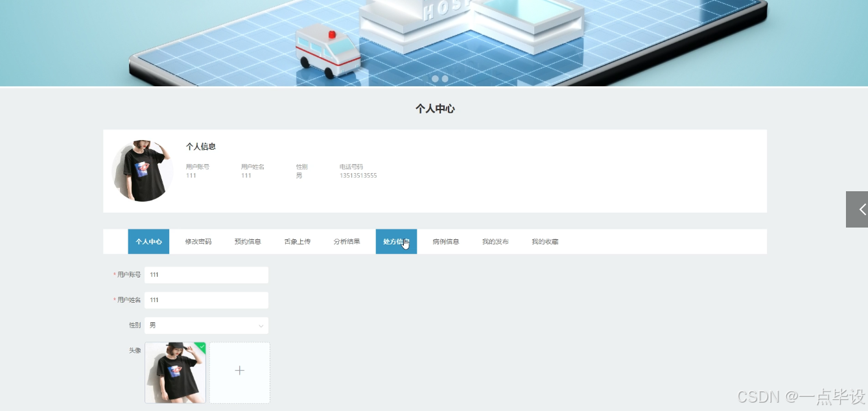This screenshot has width=868, height=411.
Task: Open the 性别 gender dropdown
Action: pos(206,325)
